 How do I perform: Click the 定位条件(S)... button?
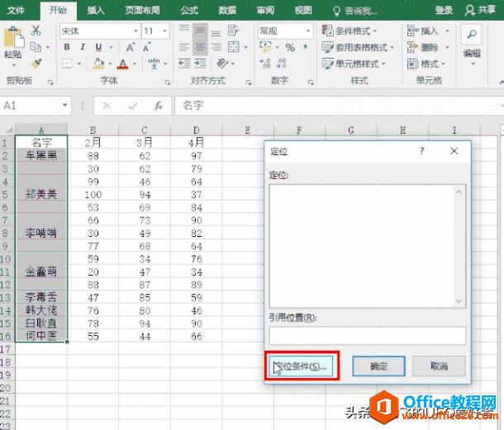coord(301,366)
